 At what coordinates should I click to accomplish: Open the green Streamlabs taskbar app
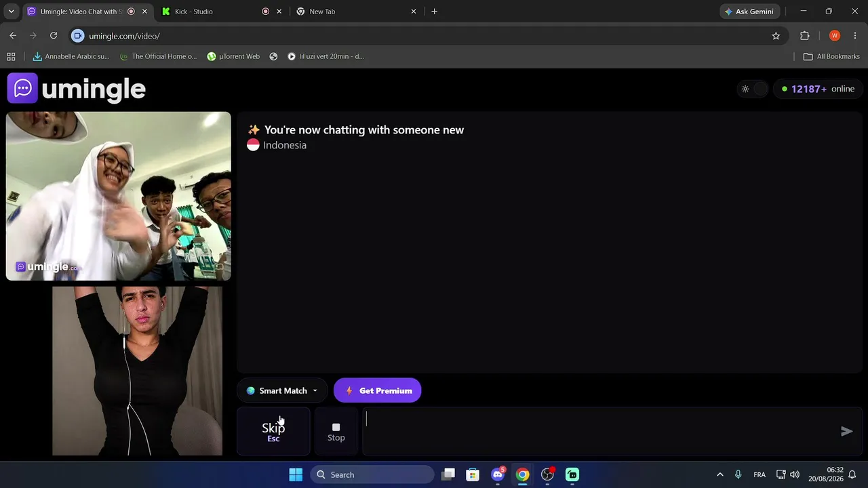pyautogui.click(x=572, y=474)
